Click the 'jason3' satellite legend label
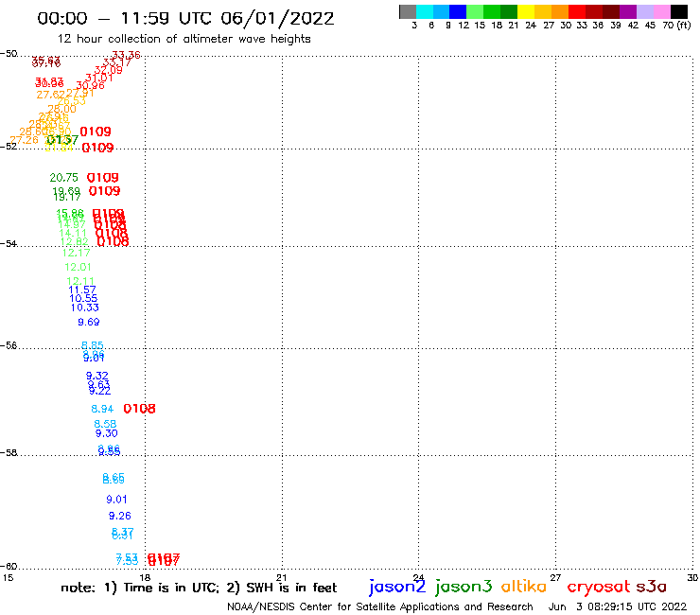 (x=464, y=587)
